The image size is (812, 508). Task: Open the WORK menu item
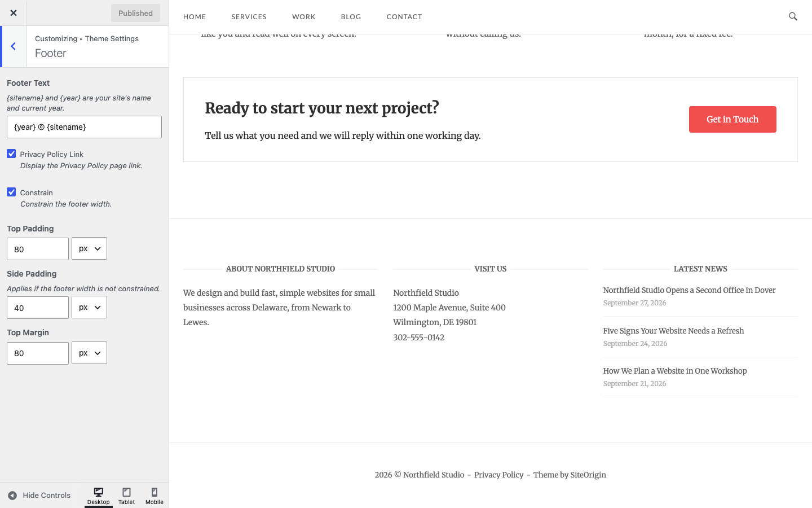tap(304, 17)
